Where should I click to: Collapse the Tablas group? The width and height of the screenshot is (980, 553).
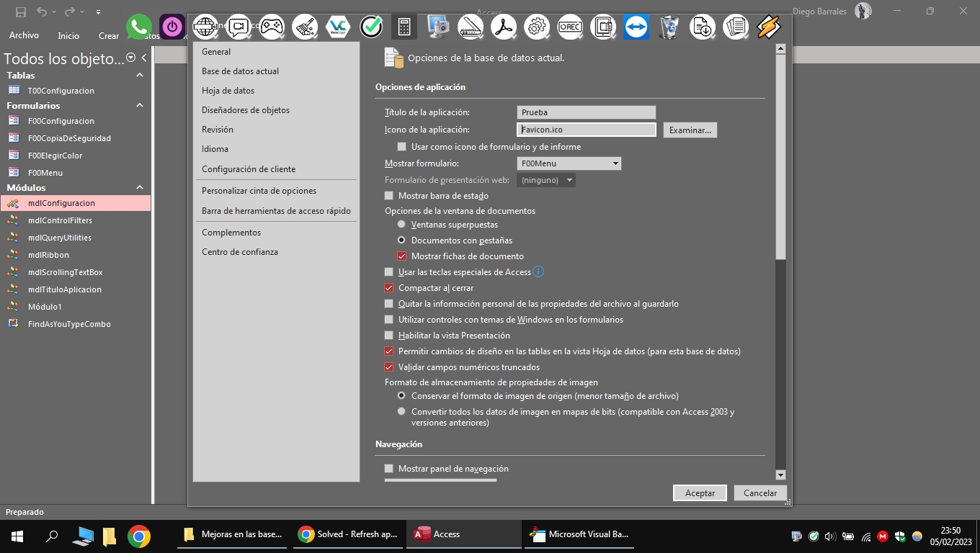tap(140, 75)
